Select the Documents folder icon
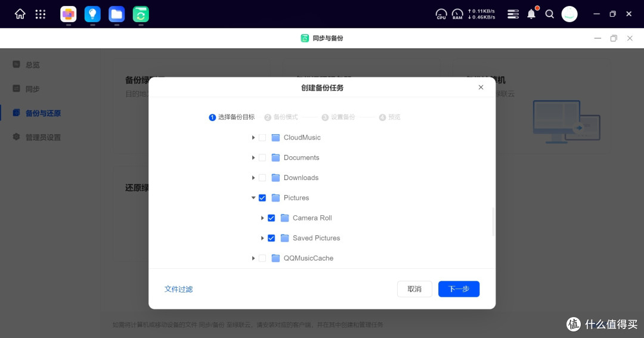This screenshot has height=338, width=644. pyautogui.click(x=275, y=158)
